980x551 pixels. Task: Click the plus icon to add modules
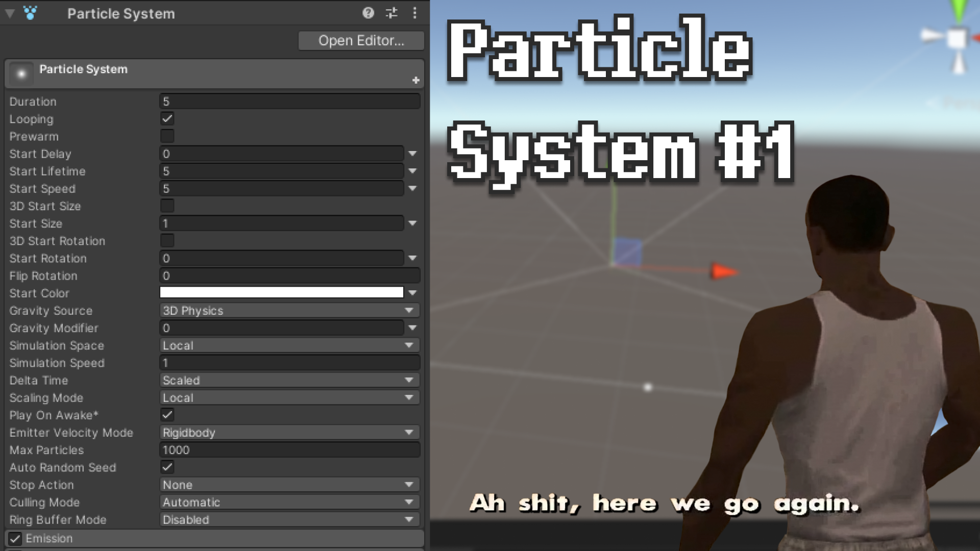pyautogui.click(x=415, y=80)
